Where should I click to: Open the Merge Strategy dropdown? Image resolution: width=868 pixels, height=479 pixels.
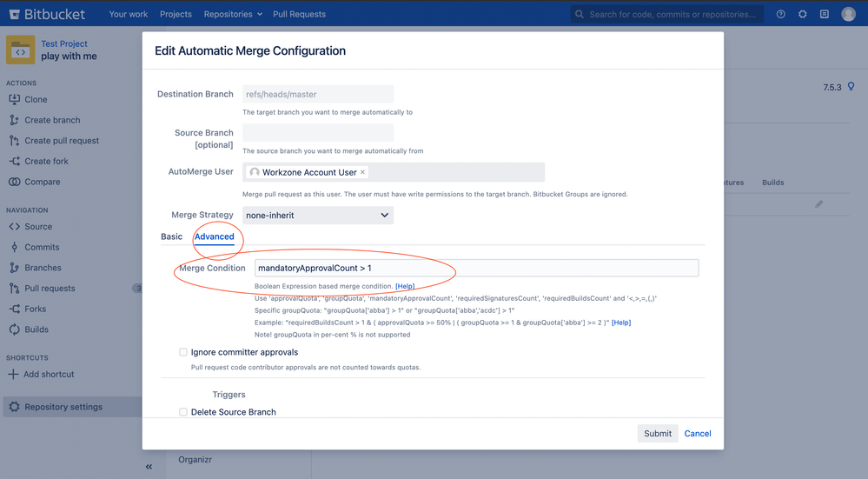(x=318, y=216)
